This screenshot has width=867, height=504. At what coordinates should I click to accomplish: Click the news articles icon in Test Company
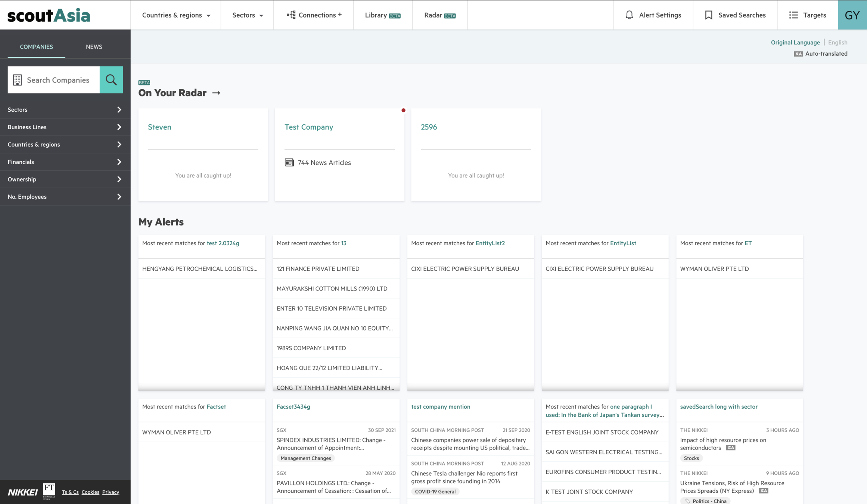(x=289, y=162)
